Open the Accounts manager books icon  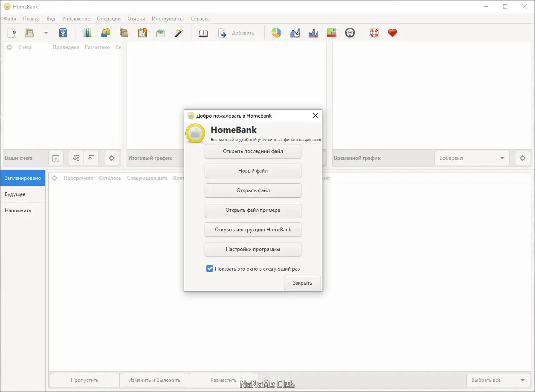coord(87,33)
